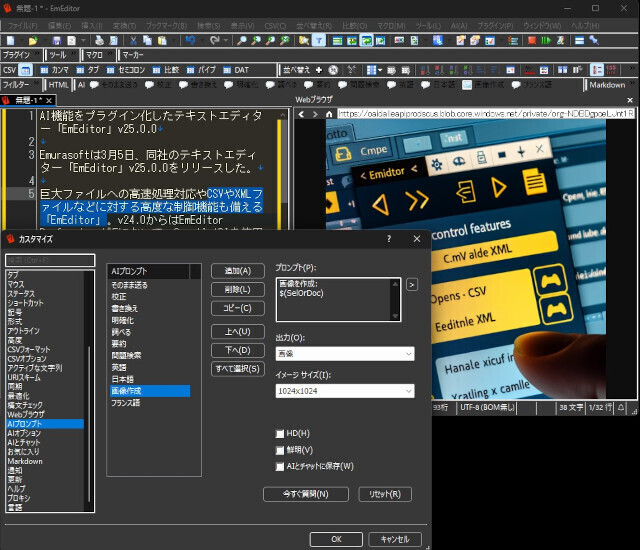Click the Find in Files icon
The width and height of the screenshot is (640, 550).
coord(304,40)
